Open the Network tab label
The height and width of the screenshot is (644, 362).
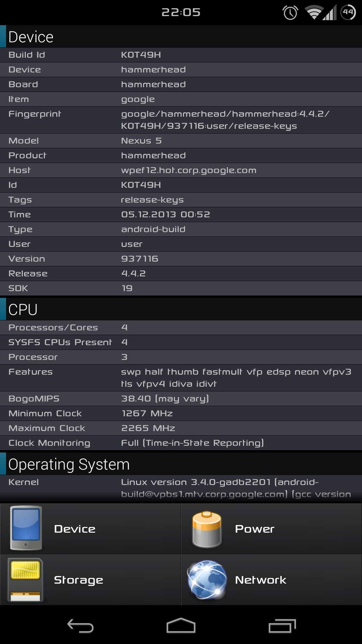click(261, 580)
